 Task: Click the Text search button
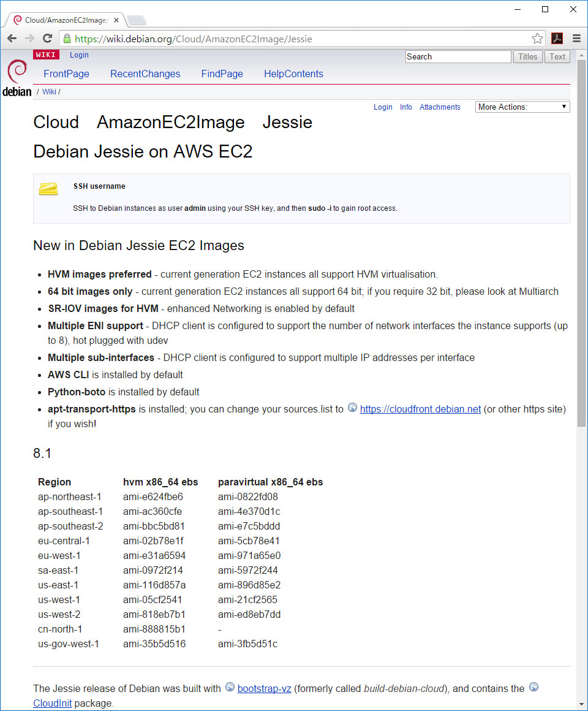557,56
